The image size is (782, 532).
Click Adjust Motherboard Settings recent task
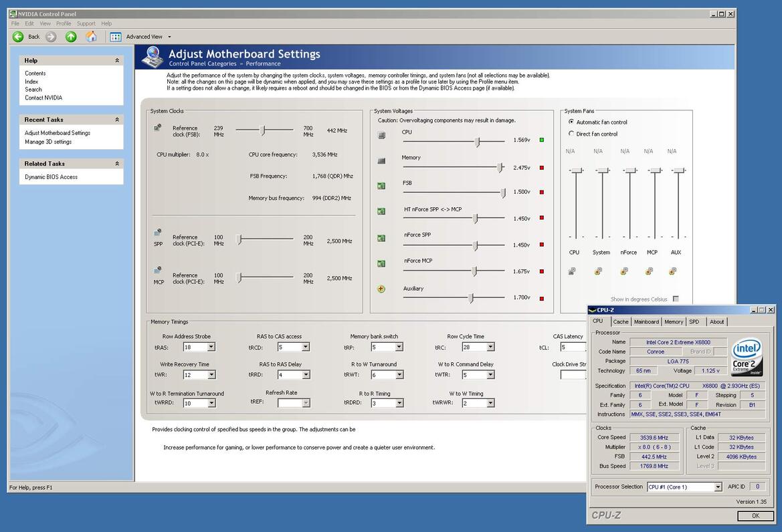click(58, 133)
